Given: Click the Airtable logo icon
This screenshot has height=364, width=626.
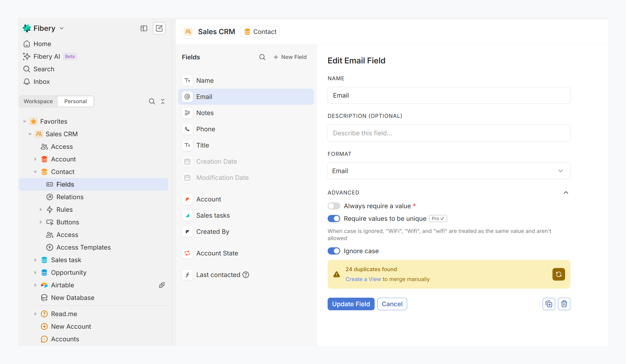Looking at the screenshot, I should pos(44,285).
